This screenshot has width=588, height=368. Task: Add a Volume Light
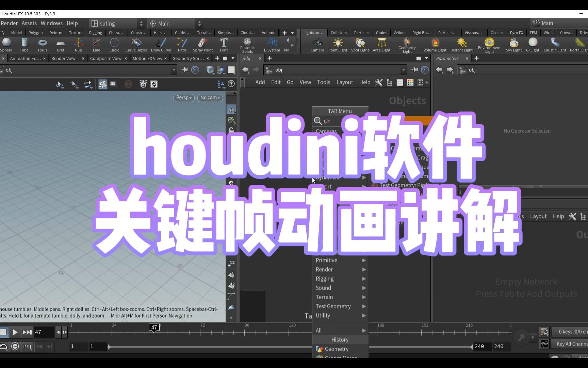pos(435,45)
